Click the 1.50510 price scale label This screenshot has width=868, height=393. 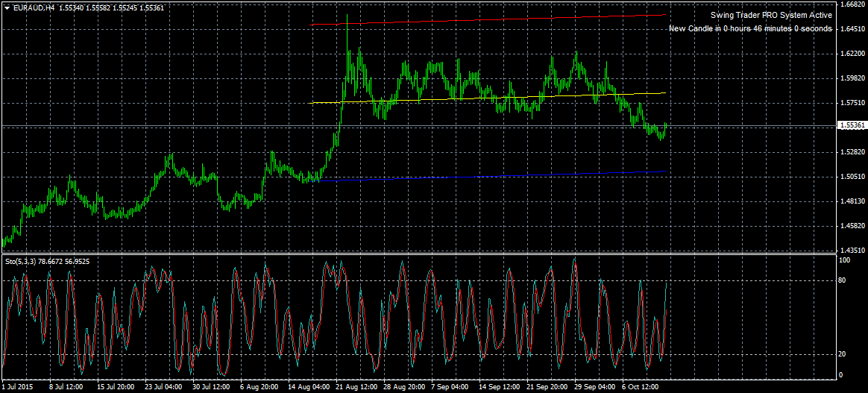click(x=852, y=177)
